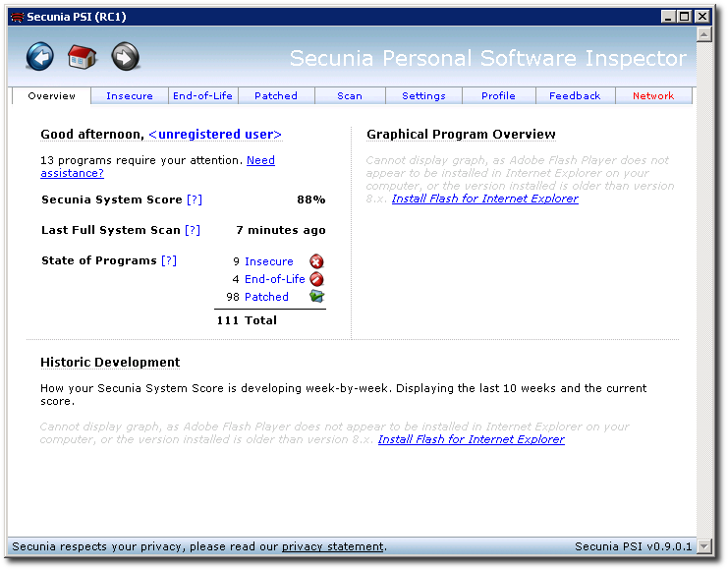Open the home page via house icon
This screenshot has height=570, width=728.
pos(83,57)
